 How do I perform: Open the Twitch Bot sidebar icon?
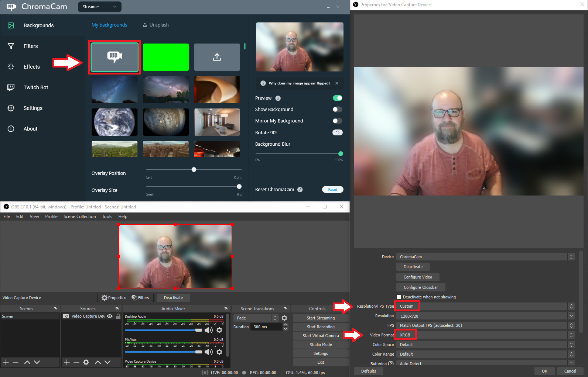pyautogui.click(x=11, y=87)
